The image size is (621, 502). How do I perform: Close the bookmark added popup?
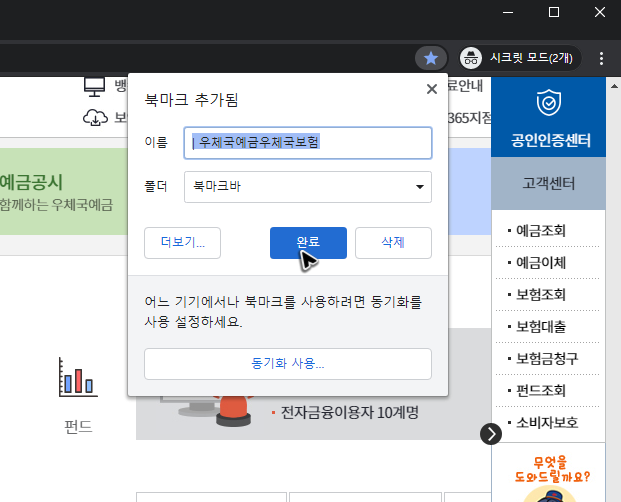coord(432,89)
